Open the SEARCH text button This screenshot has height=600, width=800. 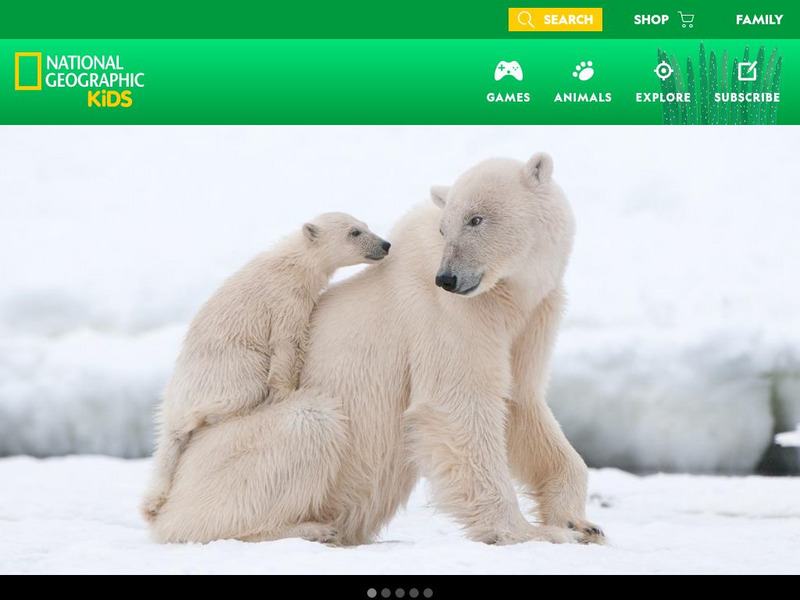[x=568, y=19]
